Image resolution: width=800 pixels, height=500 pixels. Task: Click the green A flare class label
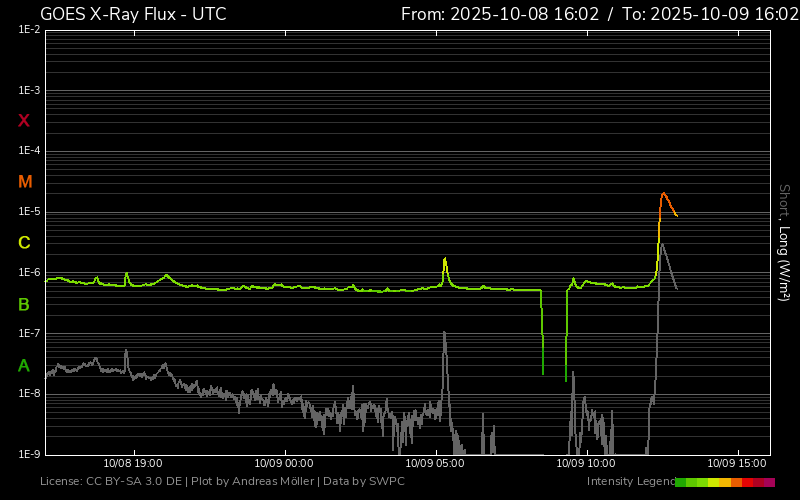pyautogui.click(x=24, y=365)
